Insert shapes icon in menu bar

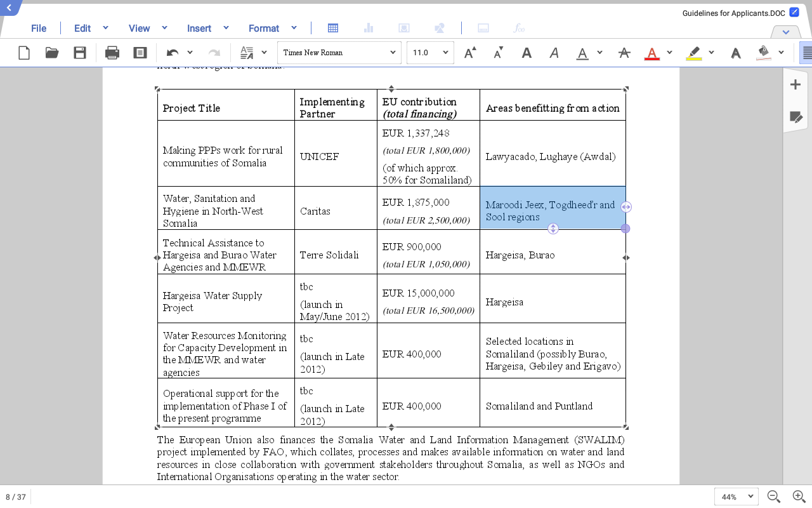click(439, 28)
